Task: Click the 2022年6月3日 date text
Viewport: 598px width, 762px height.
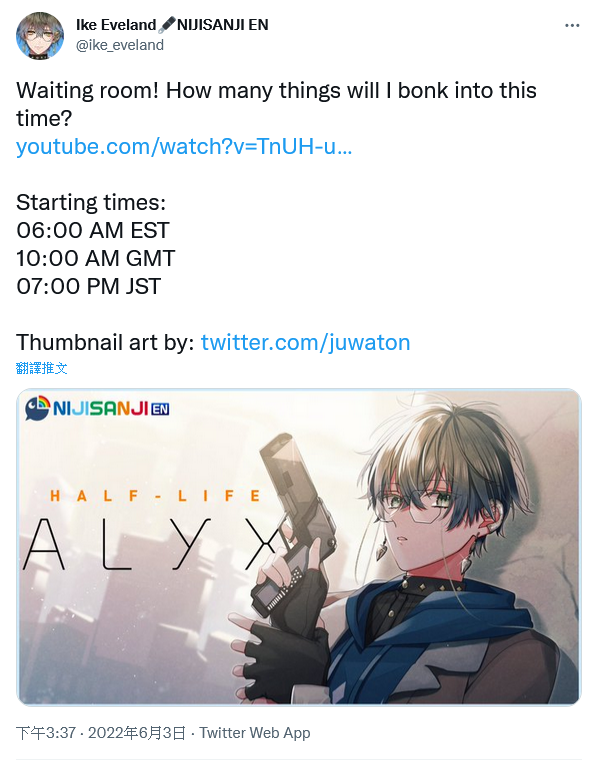Action: click(x=137, y=733)
